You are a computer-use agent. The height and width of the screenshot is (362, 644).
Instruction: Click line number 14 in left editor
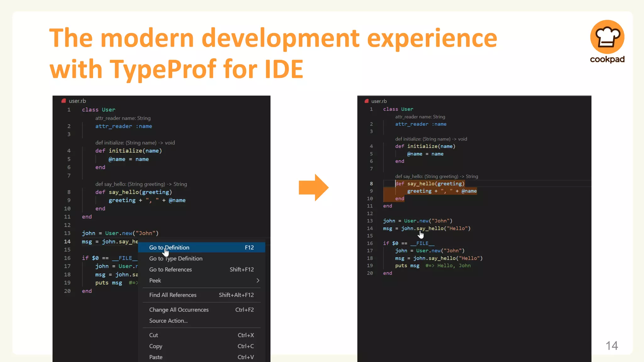point(67,242)
